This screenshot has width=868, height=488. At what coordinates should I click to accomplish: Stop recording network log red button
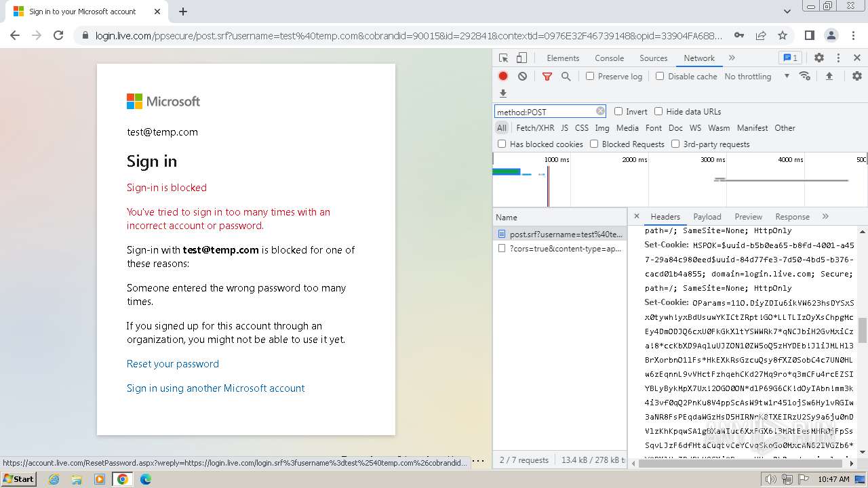pos(503,77)
